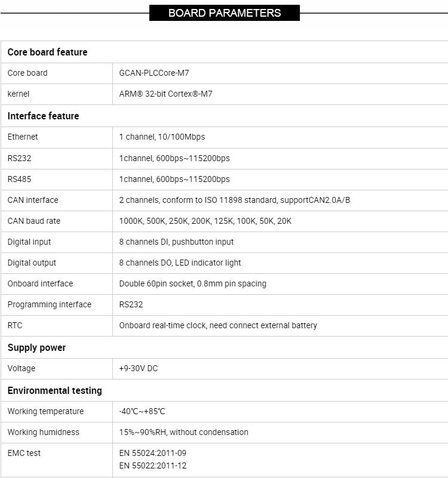Click the EN 55024:2011-09 EMC standard text

152,453
